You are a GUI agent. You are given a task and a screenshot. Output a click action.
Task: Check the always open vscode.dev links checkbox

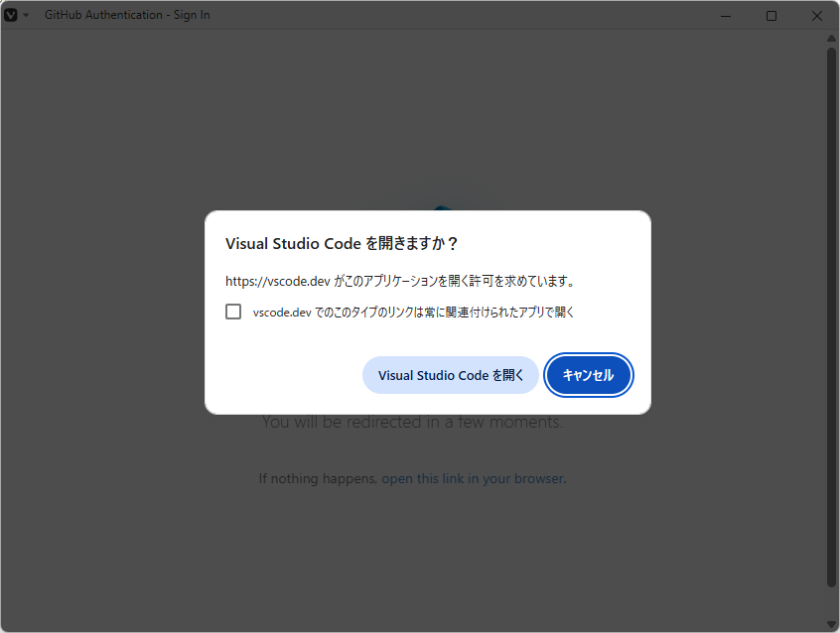233,312
